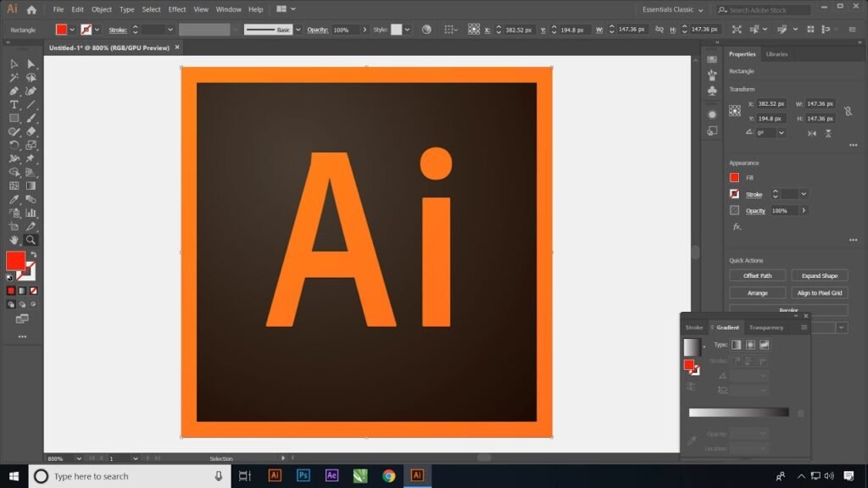The height and width of the screenshot is (488, 868).
Task: Select the Selection tool arrow
Action: point(14,64)
